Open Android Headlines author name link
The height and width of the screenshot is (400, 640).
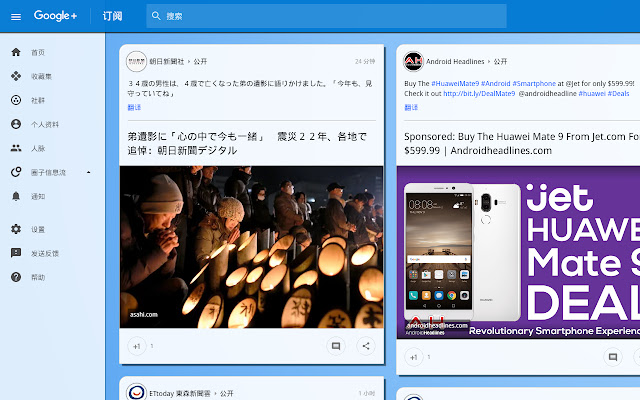pos(455,62)
